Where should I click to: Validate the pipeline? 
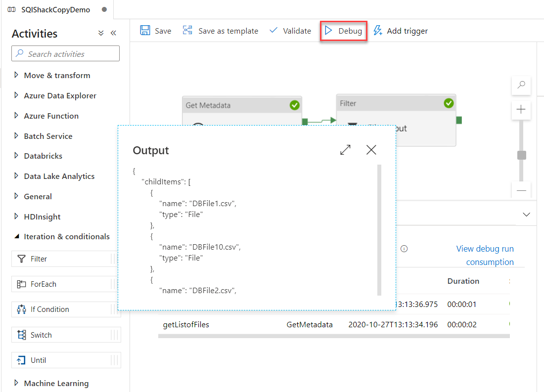290,31
